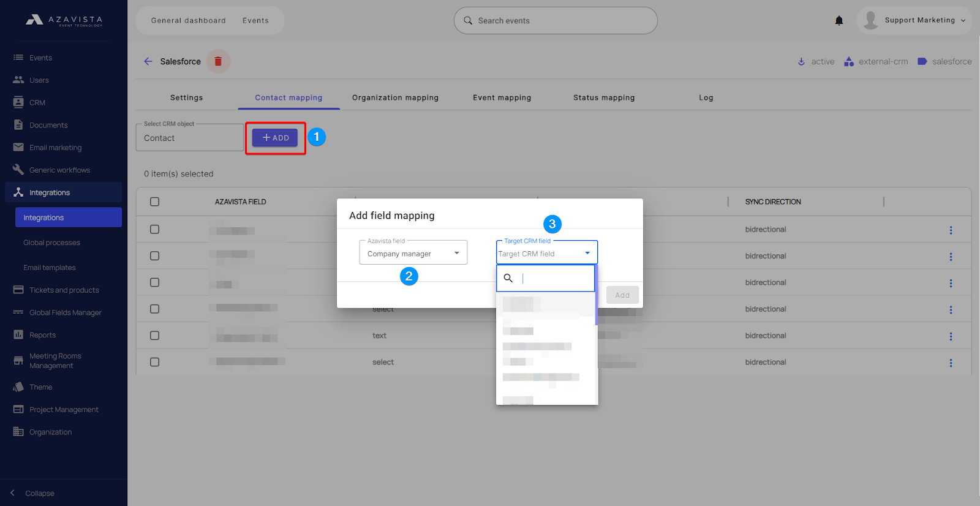Check the first mapping row checkbox

coord(154,229)
